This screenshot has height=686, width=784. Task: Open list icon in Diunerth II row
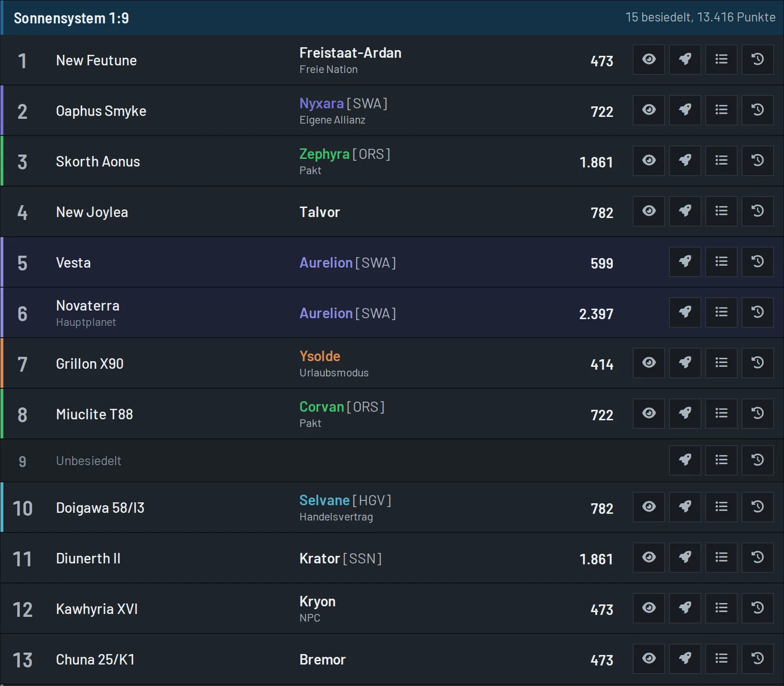[721, 557]
